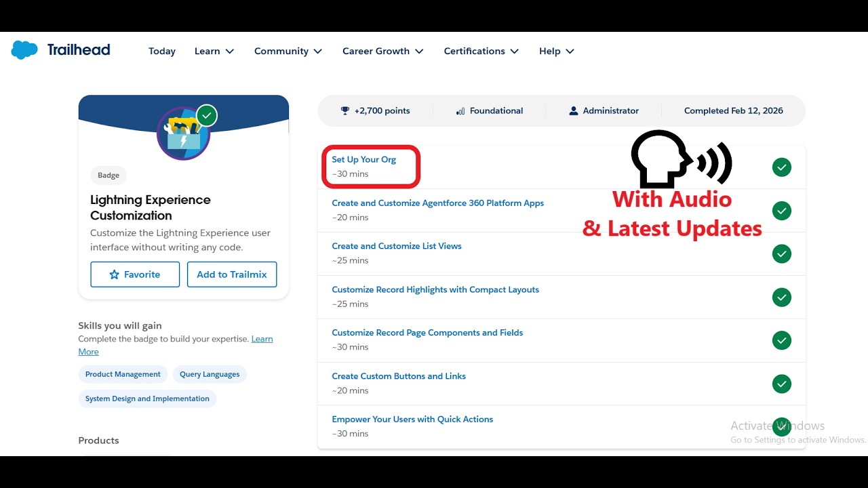Expand the Career Growth chevron

pyautogui.click(x=419, y=52)
